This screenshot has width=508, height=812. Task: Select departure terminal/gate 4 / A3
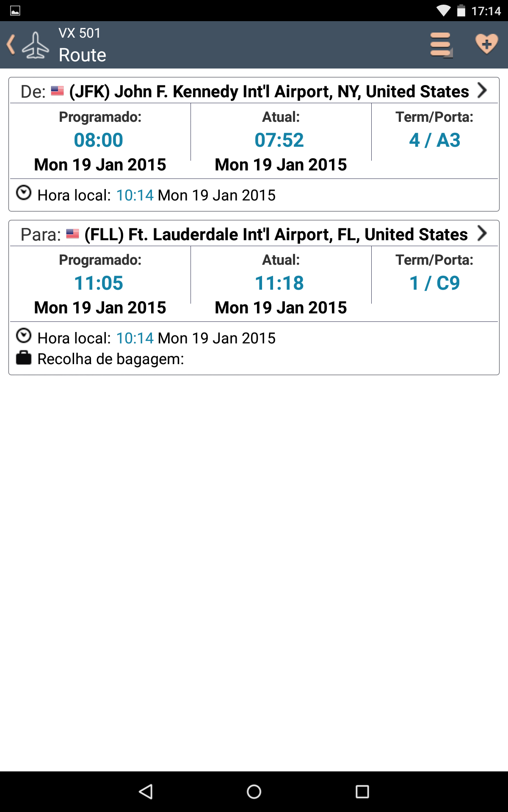434,140
